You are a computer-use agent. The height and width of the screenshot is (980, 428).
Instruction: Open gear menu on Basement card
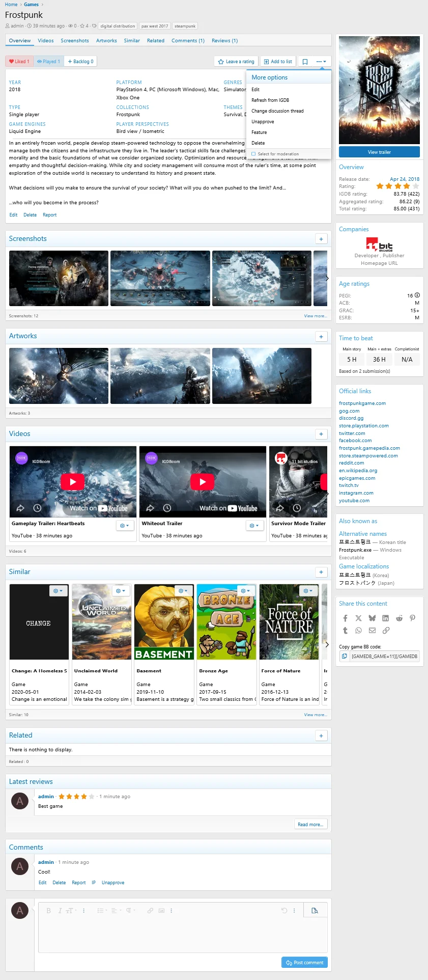point(183,591)
